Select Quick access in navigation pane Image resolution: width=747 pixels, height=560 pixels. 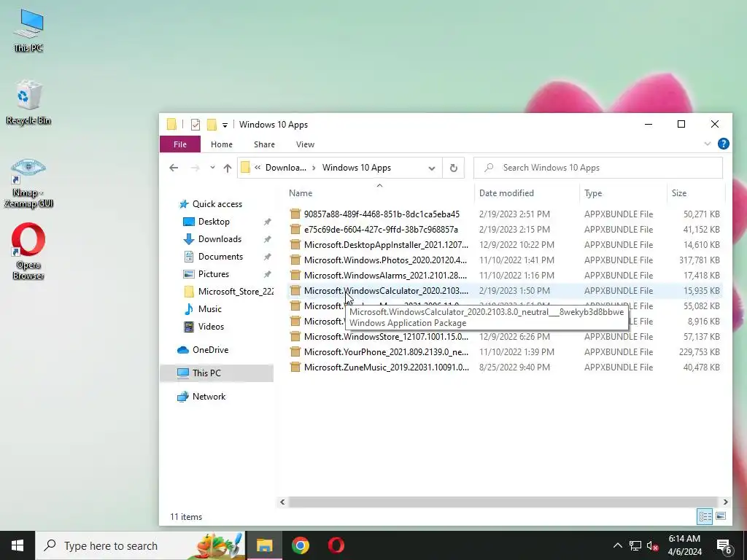pyautogui.click(x=217, y=204)
